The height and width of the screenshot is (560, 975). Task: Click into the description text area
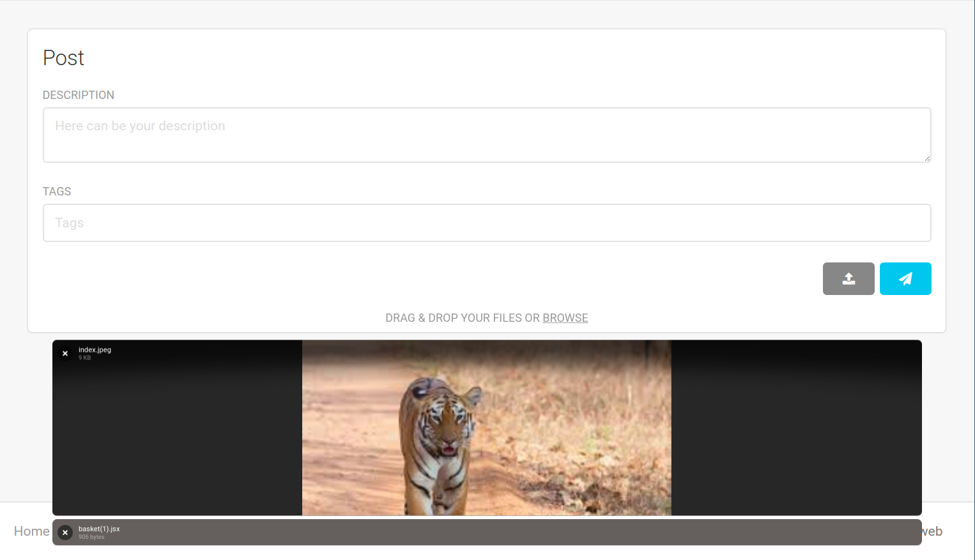487,135
